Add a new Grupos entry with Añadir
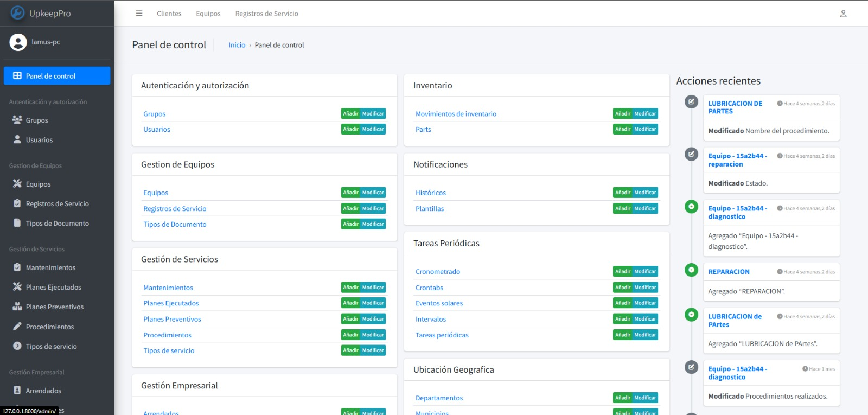Image resolution: width=868 pixels, height=415 pixels. pos(350,113)
